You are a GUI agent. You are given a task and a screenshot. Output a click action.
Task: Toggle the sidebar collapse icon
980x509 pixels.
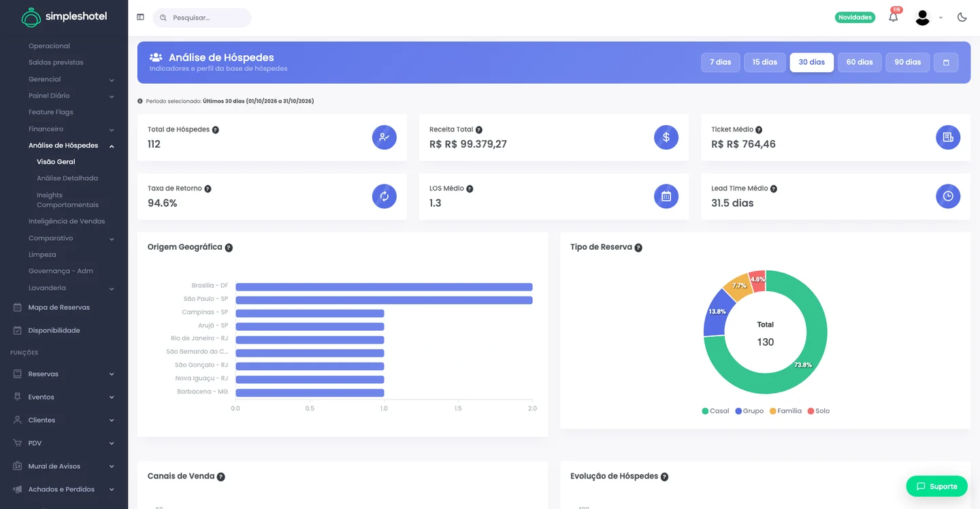tap(140, 17)
